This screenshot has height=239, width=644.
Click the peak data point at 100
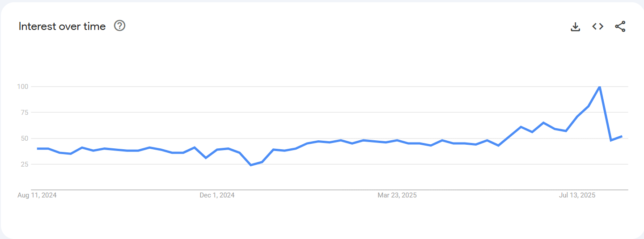tap(599, 87)
